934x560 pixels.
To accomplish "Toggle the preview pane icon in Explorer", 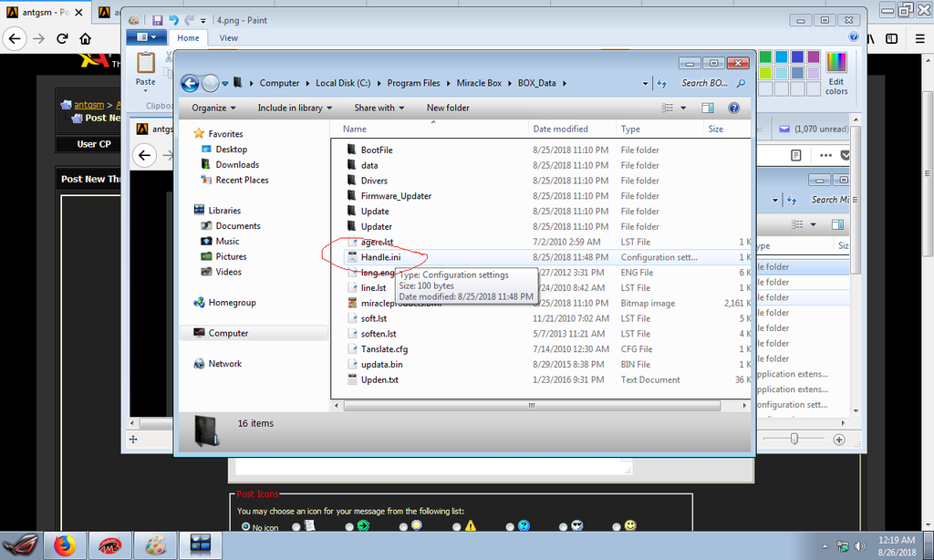I will coord(707,108).
